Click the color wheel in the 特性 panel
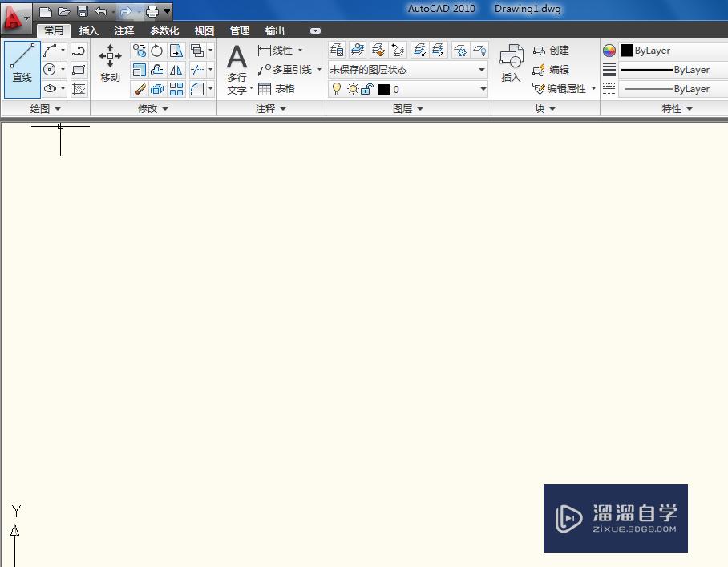This screenshot has width=728, height=567. (609, 50)
